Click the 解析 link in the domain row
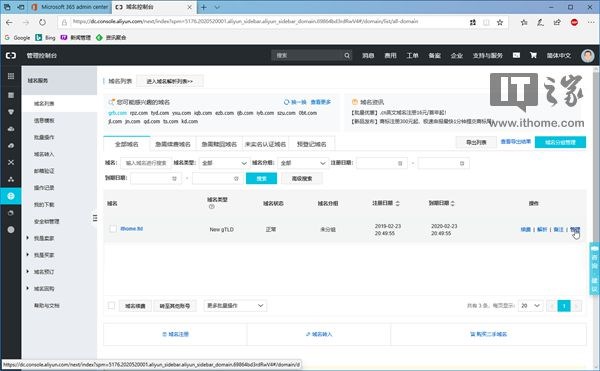The width and height of the screenshot is (600, 371). (542, 229)
